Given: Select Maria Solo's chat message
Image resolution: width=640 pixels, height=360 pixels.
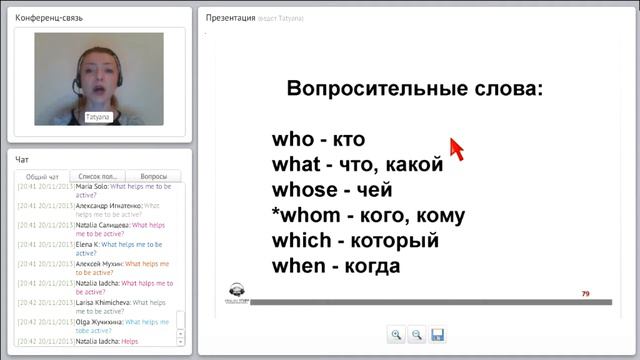Looking at the screenshot, I should tap(95, 191).
